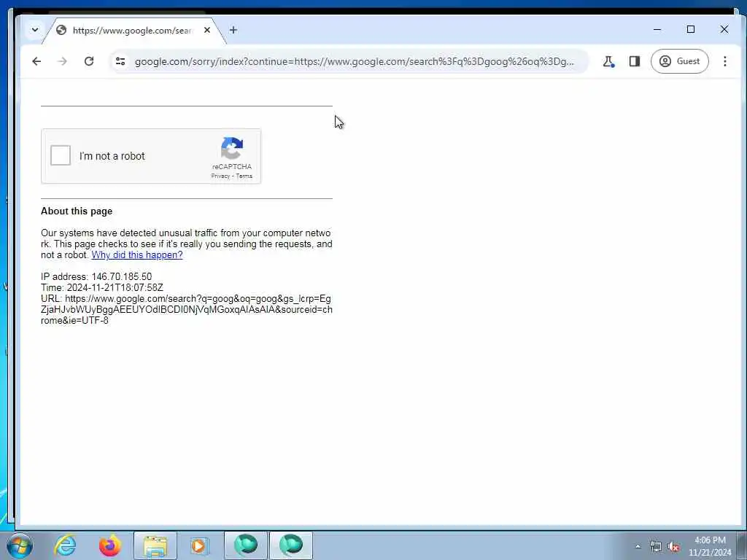Click the forward navigation arrow
Screen dimensions: 747x560
63,61
